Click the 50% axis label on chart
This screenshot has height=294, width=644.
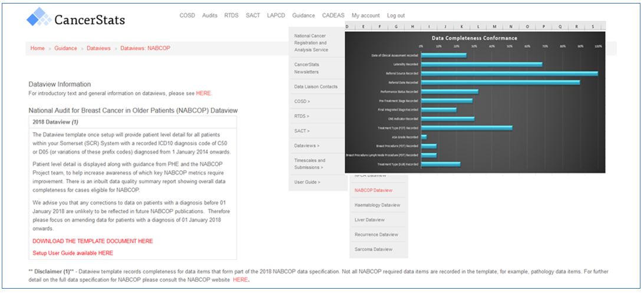[510, 47]
